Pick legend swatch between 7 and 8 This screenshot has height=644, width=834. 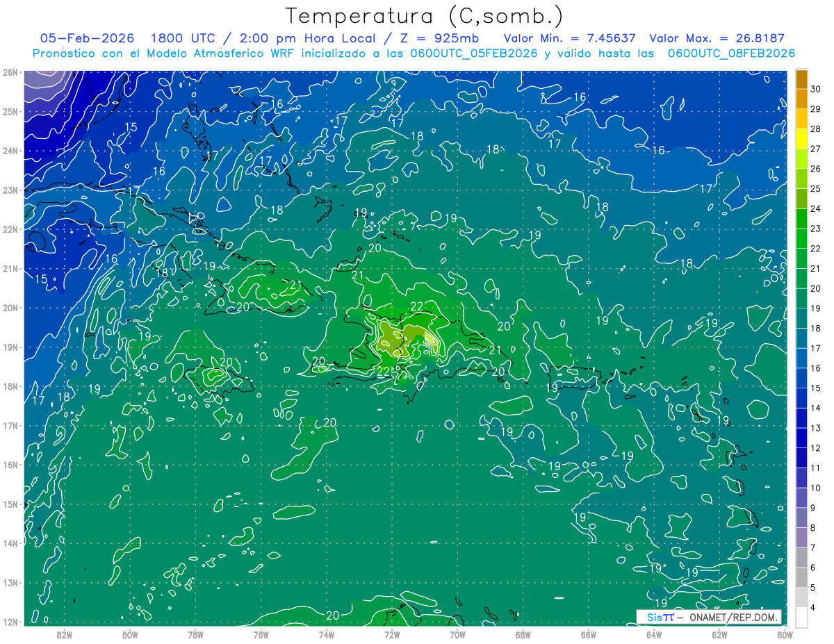801,538
